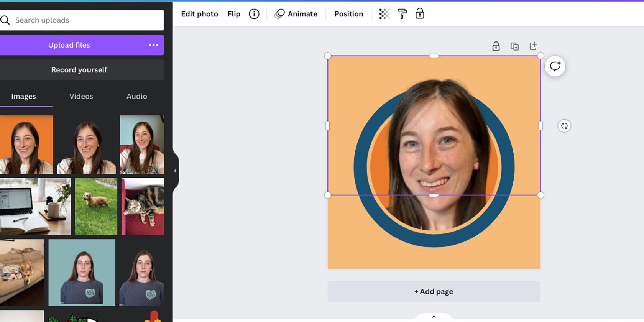The image size is (644, 322).
Task: Open the Transparency checkerboard icon
Action: [384, 14]
